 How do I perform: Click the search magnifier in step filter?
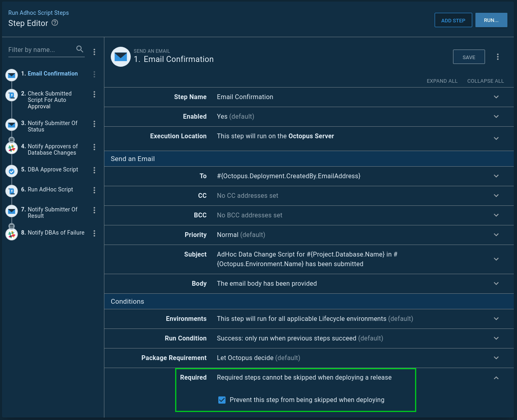tap(80, 49)
